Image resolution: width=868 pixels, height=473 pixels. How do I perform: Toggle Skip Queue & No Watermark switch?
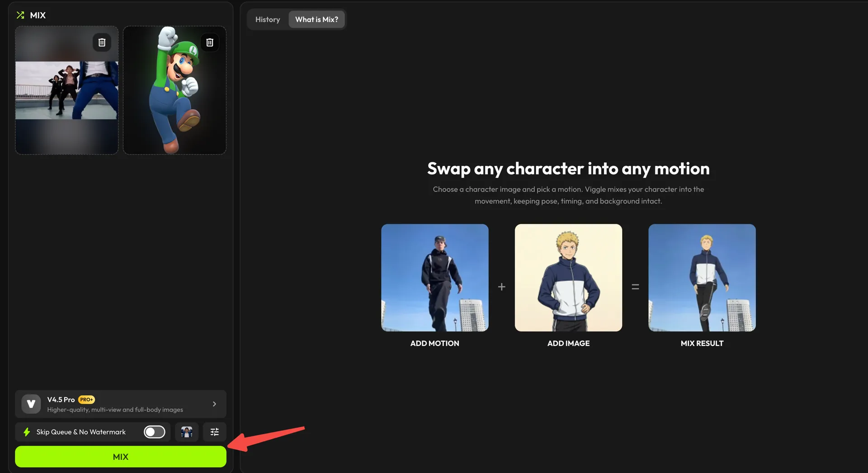[x=155, y=432]
